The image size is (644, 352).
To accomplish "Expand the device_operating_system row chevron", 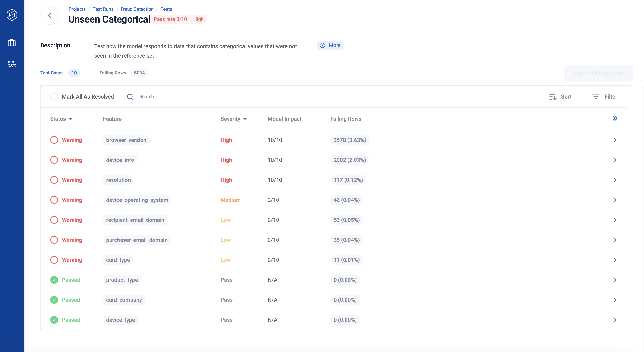I will pyautogui.click(x=615, y=200).
